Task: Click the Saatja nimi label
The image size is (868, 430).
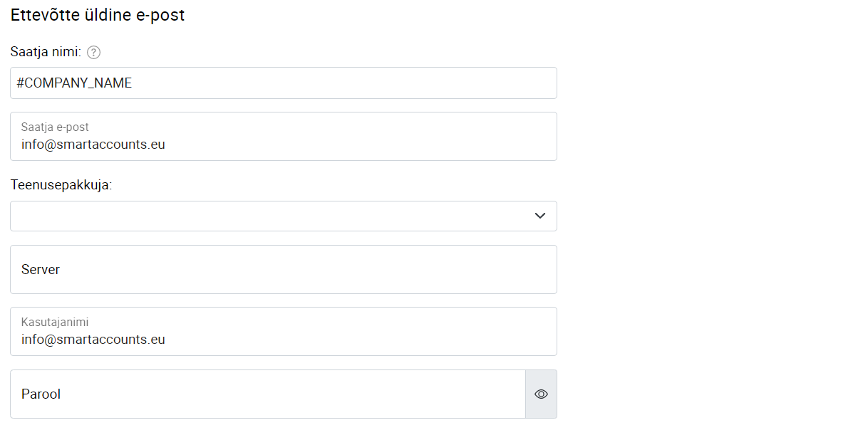Action: (x=46, y=52)
